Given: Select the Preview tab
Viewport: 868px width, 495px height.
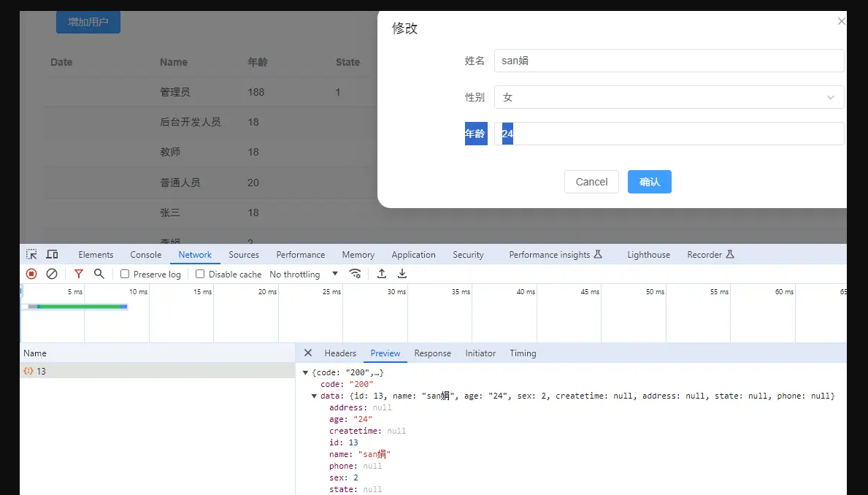Looking at the screenshot, I should coord(385,353).
